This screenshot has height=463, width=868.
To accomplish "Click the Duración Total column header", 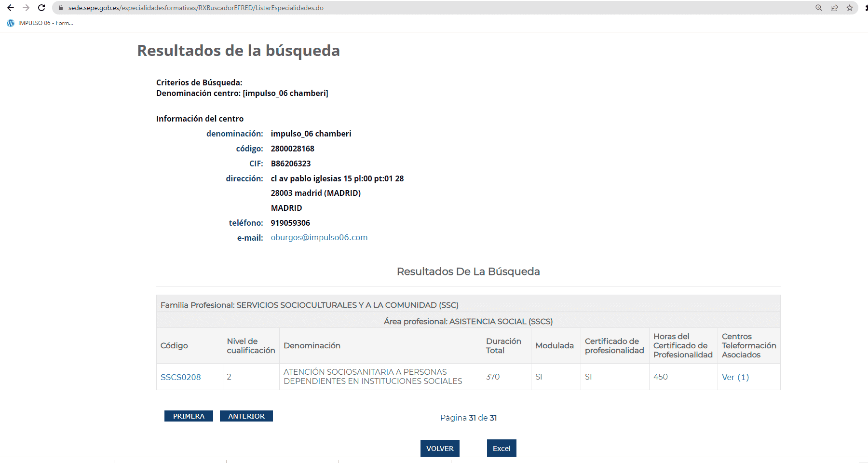I will point(504,345).
